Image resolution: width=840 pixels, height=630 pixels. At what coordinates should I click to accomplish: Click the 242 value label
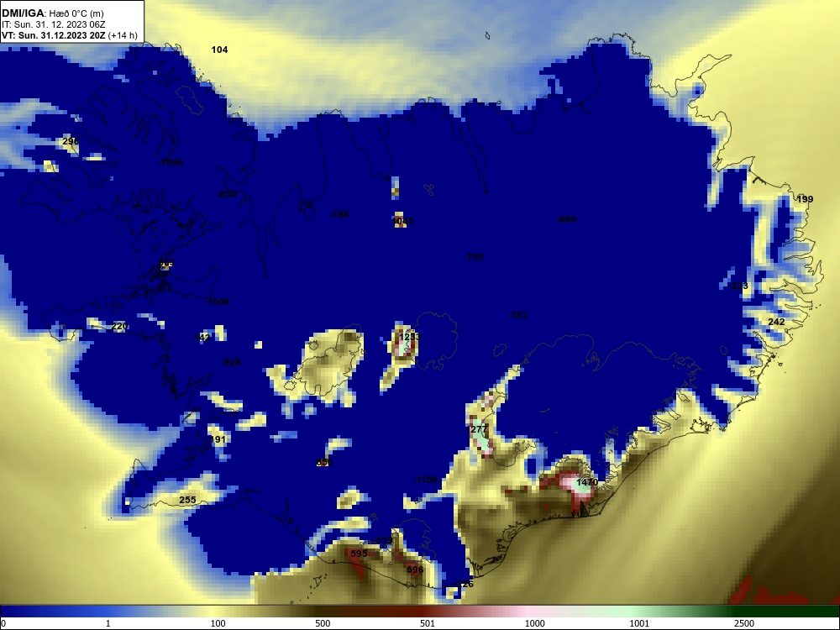pyautogui.click(x=776, y=322)
